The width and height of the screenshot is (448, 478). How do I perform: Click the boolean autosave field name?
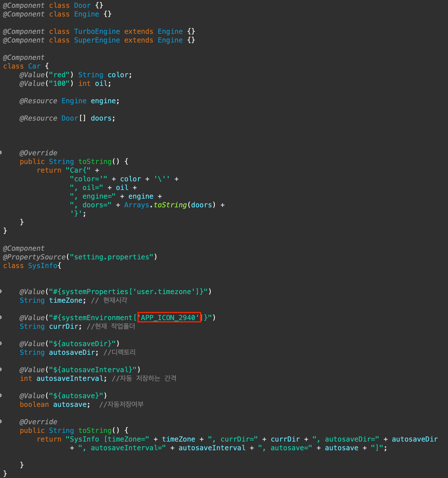(69, 404)
